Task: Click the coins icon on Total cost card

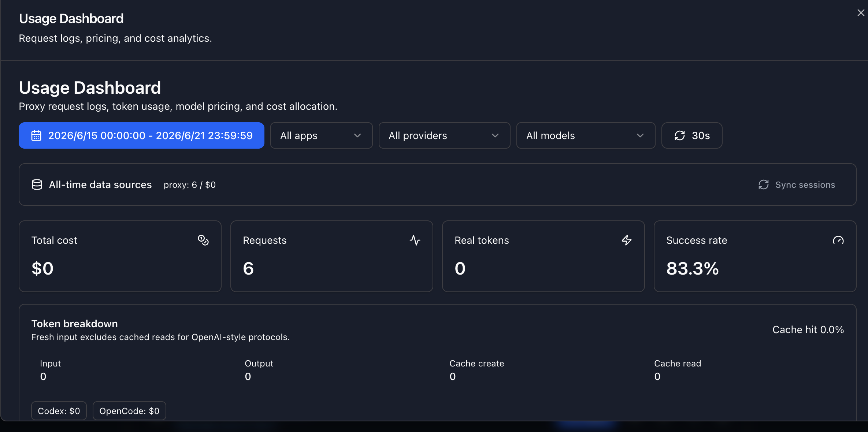Action: coord(203,240)
